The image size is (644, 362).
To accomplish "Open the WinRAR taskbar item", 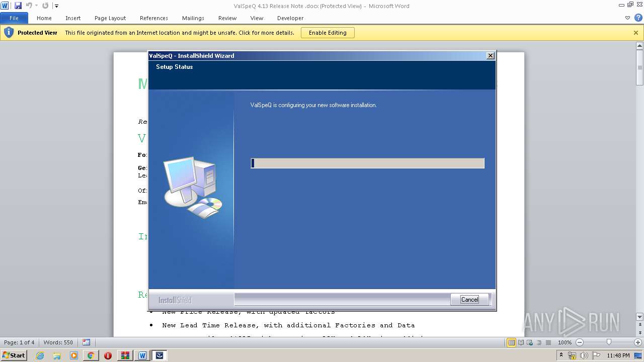I will point(125,355).
